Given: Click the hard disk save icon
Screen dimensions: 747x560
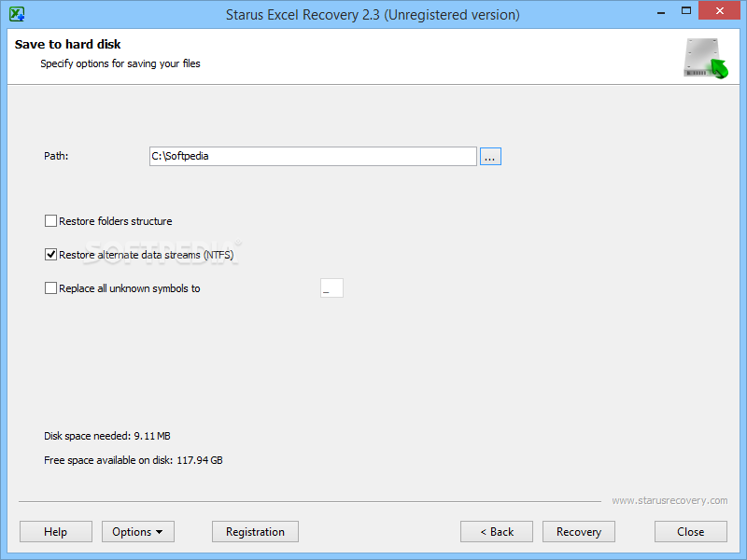Looking at the screenshot, I should pyautogui.click(x=706, y=58).
